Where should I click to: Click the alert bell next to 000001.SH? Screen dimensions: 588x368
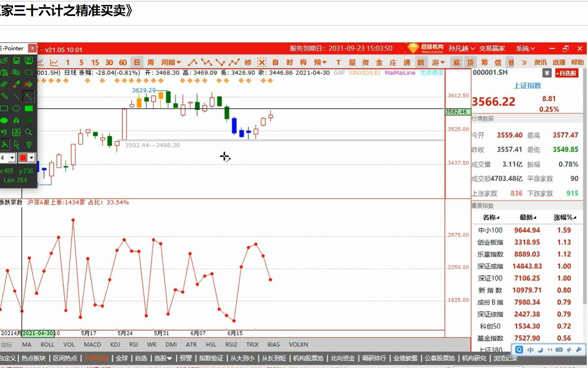[x=547, y=73]
